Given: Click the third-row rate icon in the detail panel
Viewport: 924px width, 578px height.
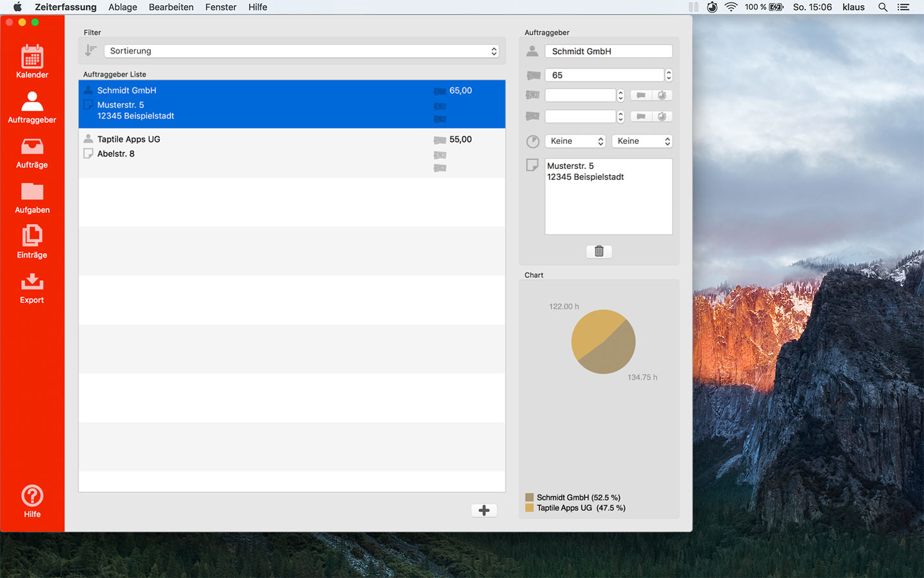Looking at the screenshot, I should pos(533,116).
